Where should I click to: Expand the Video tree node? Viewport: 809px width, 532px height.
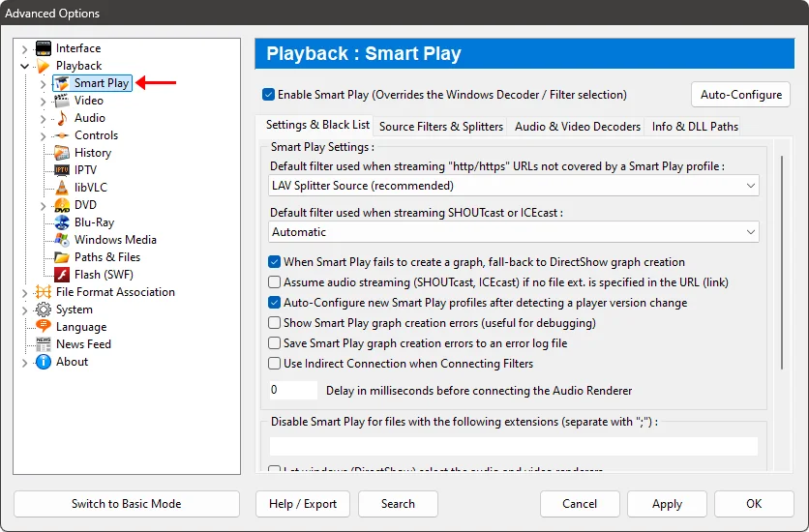pos(43,102)
